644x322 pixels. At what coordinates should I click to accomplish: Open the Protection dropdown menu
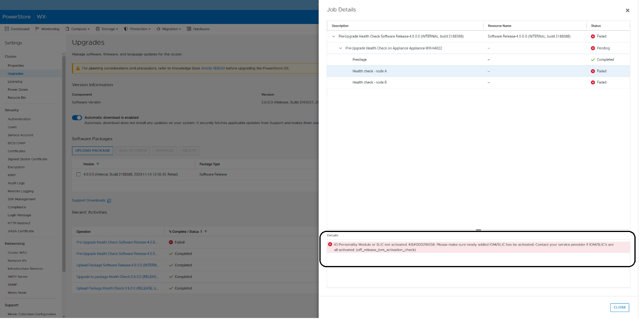pyautogui.click(x=137, y=29)
